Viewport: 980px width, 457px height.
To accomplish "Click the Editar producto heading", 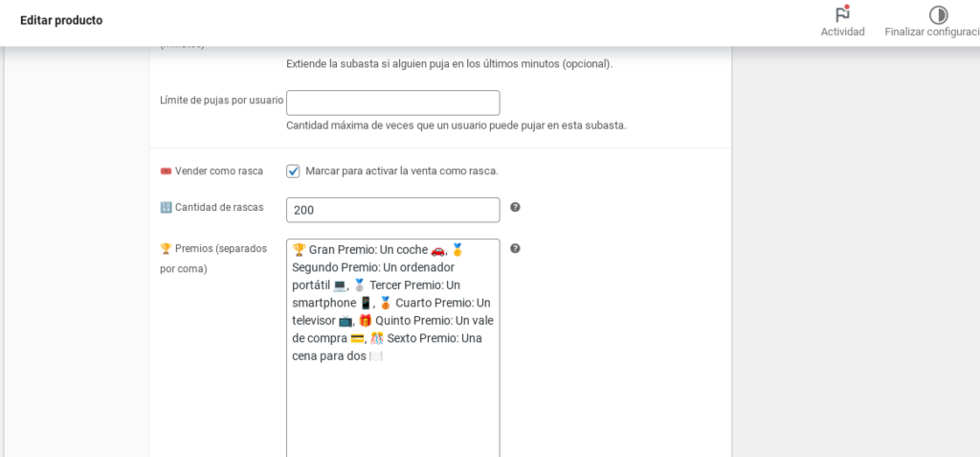I will coord(61,20).
